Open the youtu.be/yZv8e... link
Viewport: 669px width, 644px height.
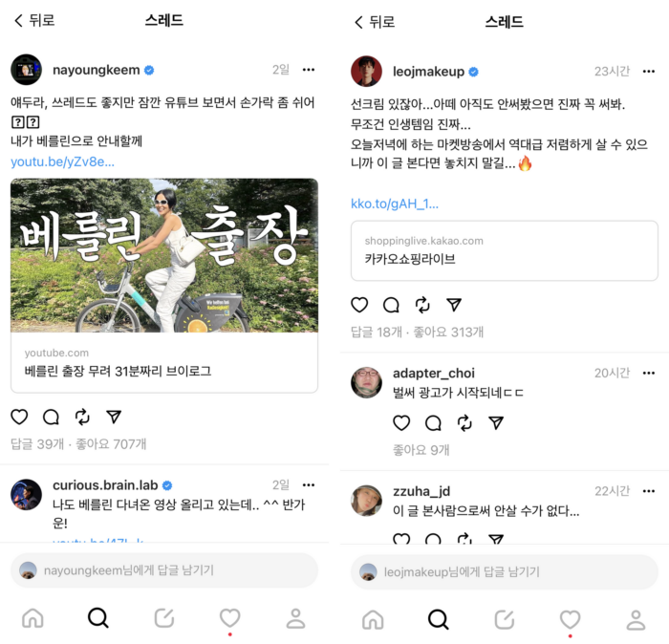coord(62,162)
